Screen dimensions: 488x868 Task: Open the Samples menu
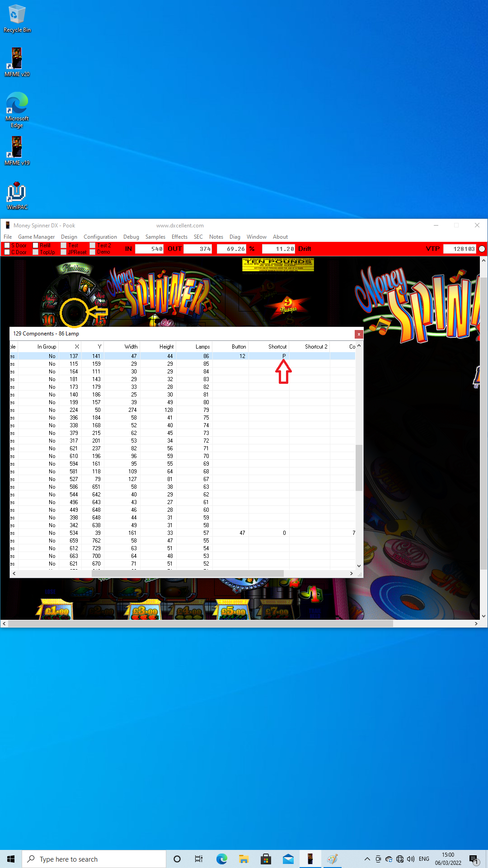155,237
